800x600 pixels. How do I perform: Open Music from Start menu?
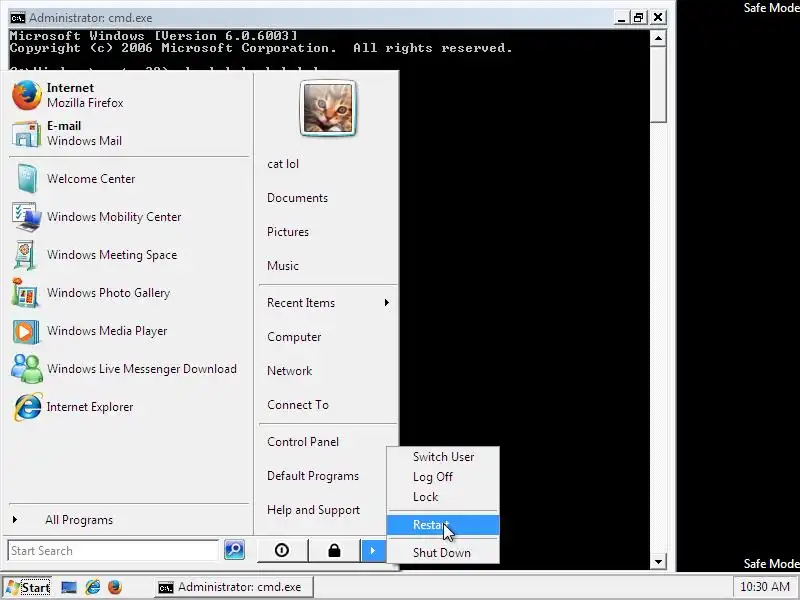(x=283, y=266)
